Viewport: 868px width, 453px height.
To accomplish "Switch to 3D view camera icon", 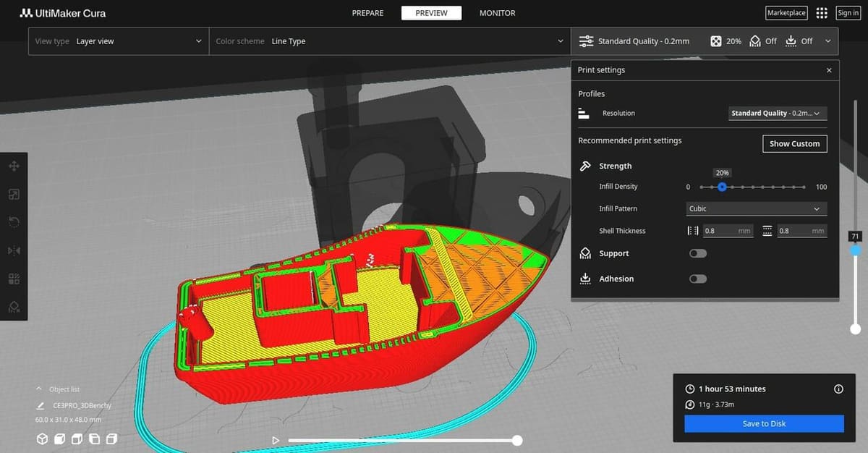I will (x=43, y=439).
